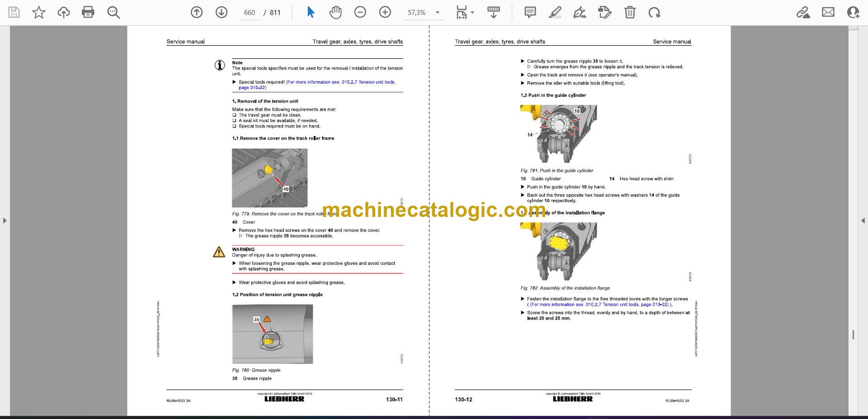Open the sign document pen tool
868x419 pixels.
point(580,12)
